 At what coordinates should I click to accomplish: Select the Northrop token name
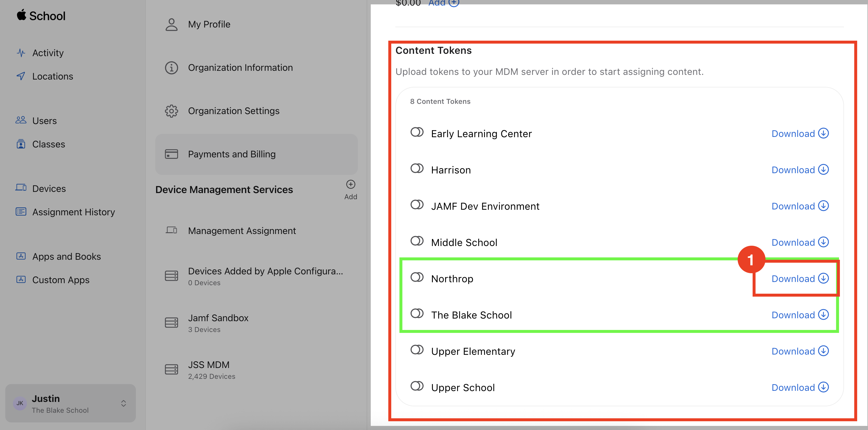pyautogui.click(x=452, y=279)
